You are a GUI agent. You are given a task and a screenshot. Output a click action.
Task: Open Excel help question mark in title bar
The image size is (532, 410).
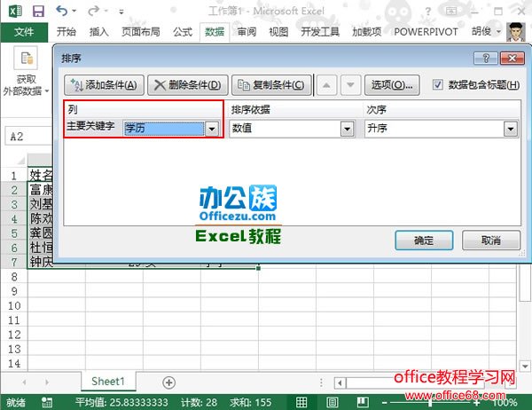(x=428, y=12)
